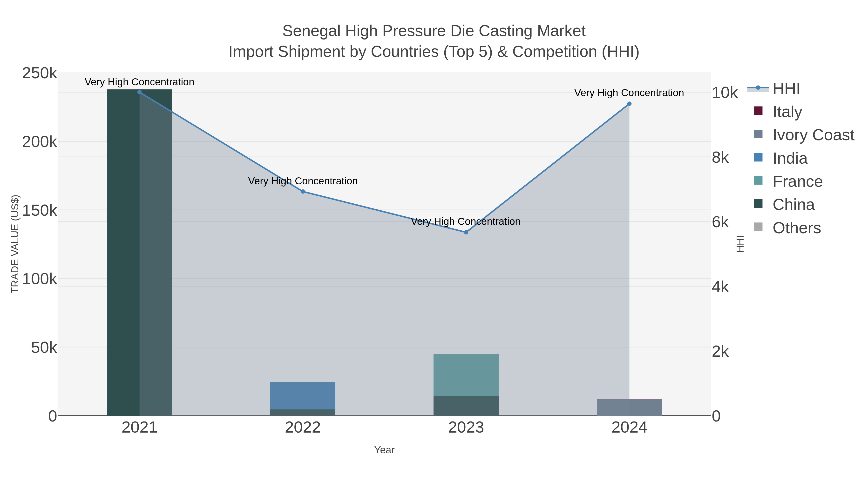Select the 2023 France bar segment

tap(466, 375)
